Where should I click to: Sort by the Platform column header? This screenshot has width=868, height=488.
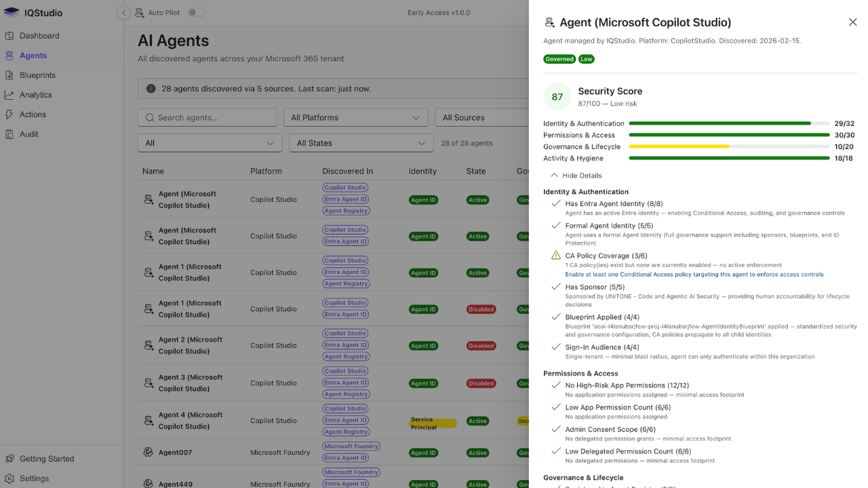point(266,171)
